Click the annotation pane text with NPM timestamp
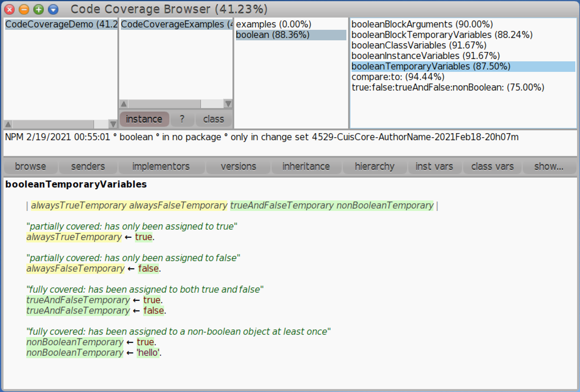The height and width of the screenshot is (392, 580). tap(262, 137)
